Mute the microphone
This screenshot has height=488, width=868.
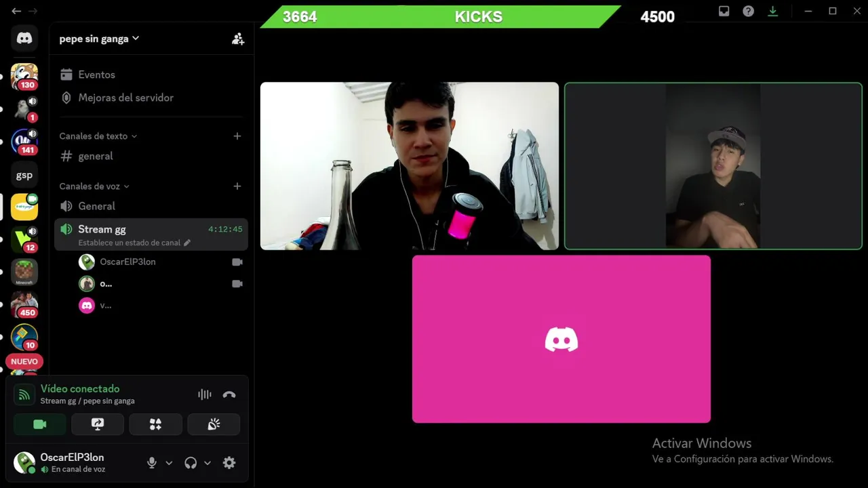click(x=152, y=463)
